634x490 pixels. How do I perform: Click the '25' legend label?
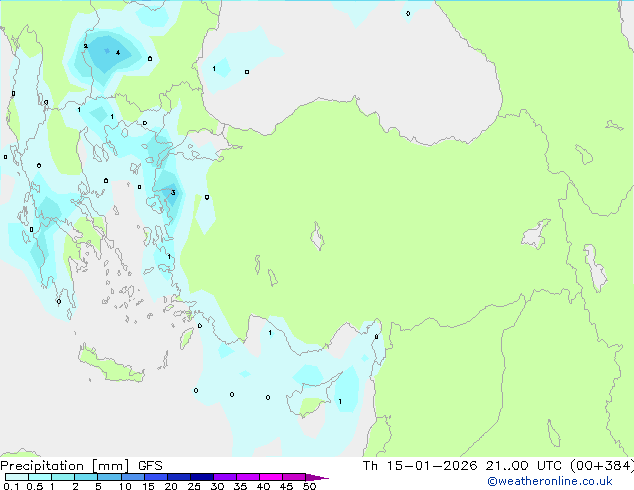tap(194, 486)
